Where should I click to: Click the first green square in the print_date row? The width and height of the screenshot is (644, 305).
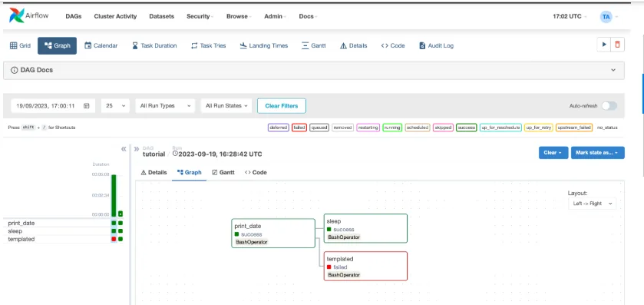pos(114,224)
